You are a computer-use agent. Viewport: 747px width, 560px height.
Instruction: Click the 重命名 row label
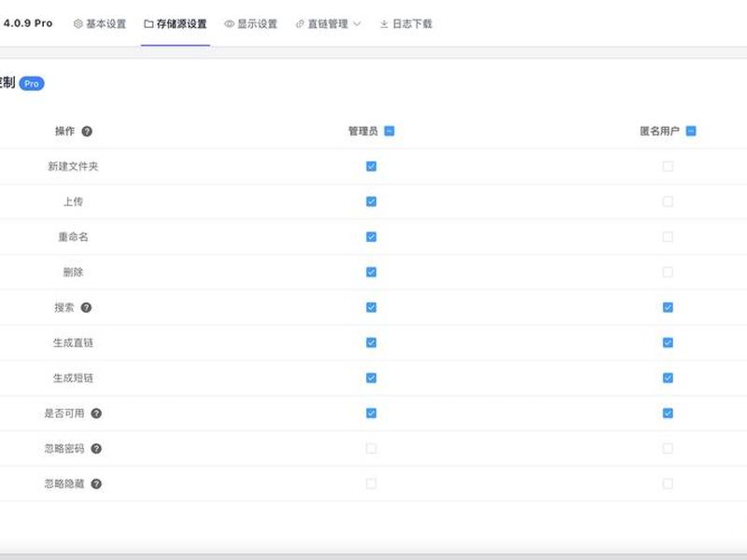(73, 237)
